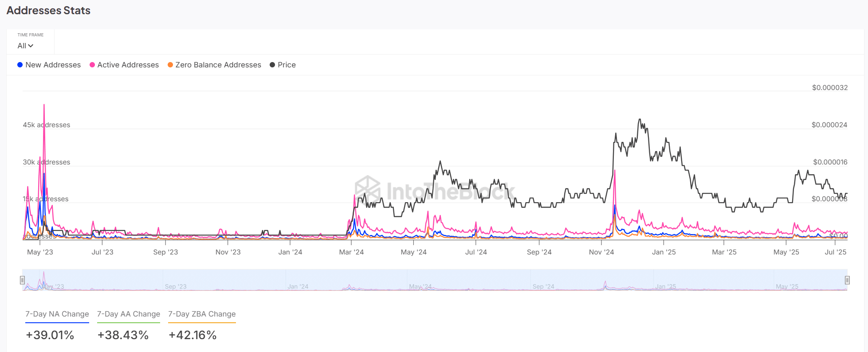Click the Mar '24 x-axis label
Image resolution: width=868 pixels, height=352 pixels.
351,252
